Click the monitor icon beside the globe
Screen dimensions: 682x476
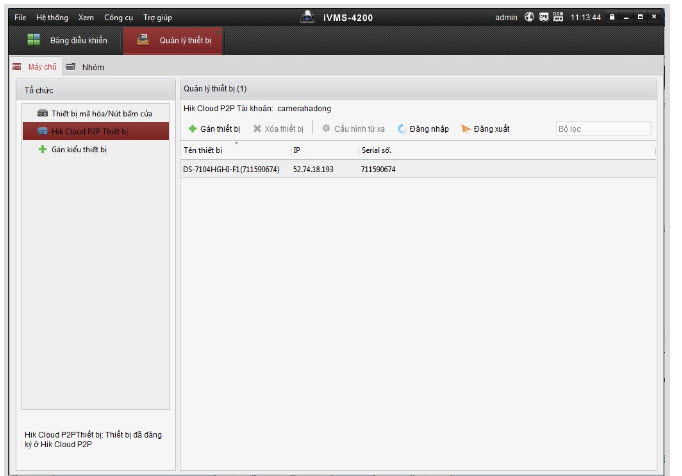(544, 17)
